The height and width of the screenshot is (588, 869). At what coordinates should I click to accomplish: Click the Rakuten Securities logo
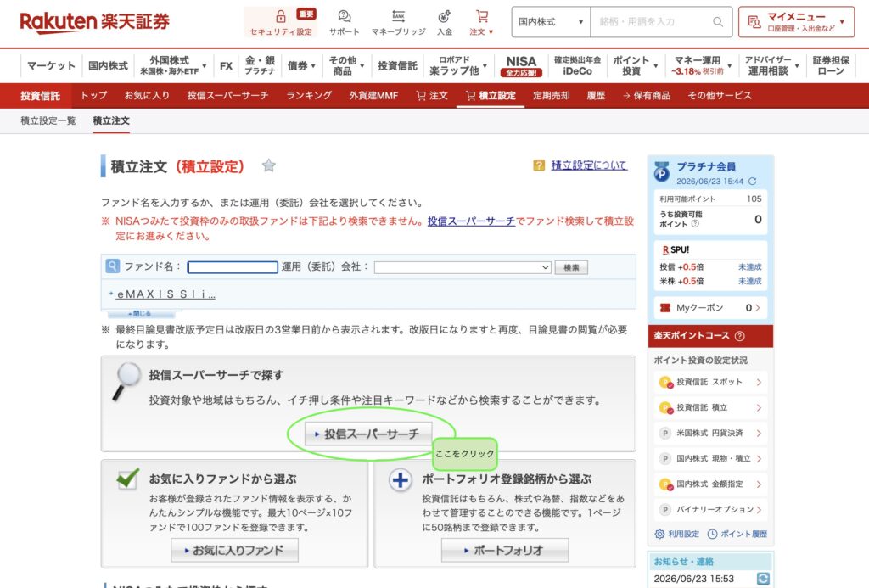(95, 21)
